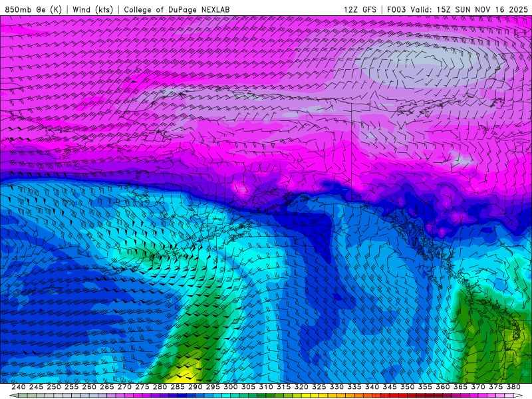This screenshot has height=399, width=532.
Task: Click the 325 scale label
Action: coord(319,387)
